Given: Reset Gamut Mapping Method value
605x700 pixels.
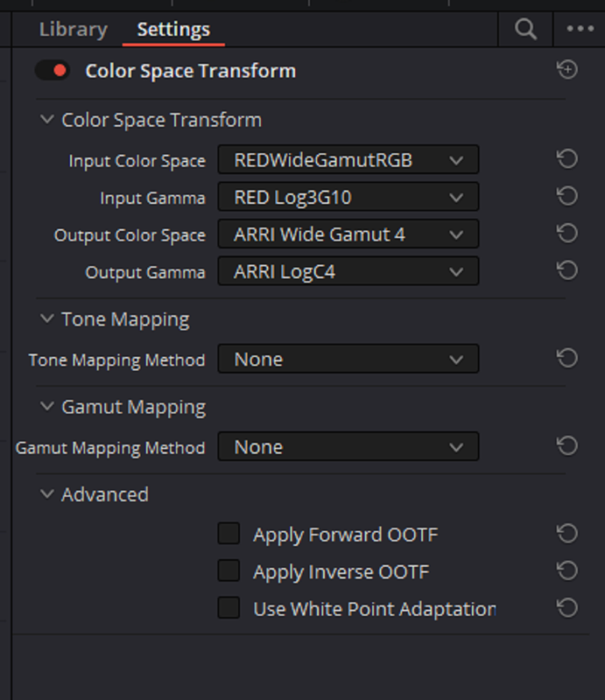Looking at the screenshot, I should click(567, 445).
